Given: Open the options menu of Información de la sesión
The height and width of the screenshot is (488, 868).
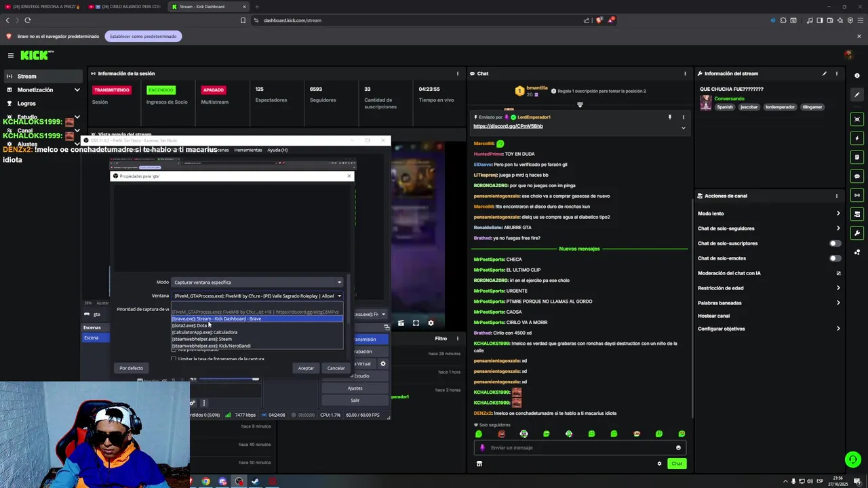Looking at the screenshot, I should [x=458, y=73].
